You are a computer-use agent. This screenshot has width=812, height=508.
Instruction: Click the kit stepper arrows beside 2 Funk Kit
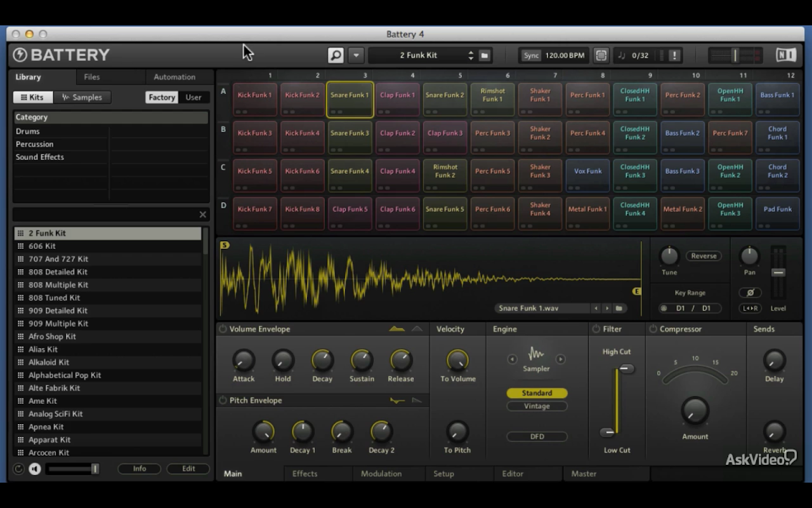(471, 55)
